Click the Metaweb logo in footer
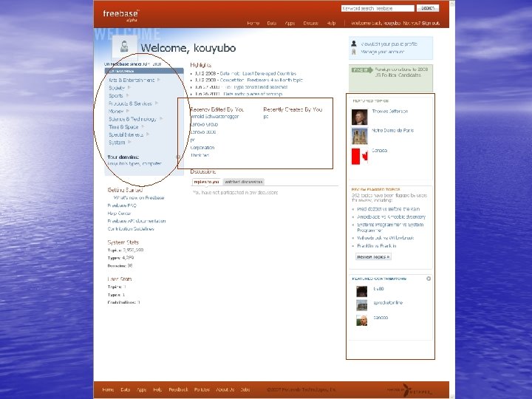The image size is (532, 399). point(410,390)
